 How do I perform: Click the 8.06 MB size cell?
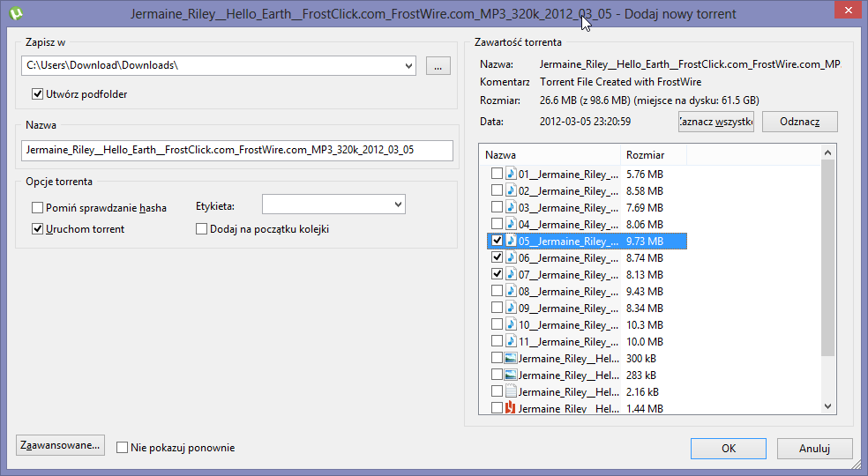tap(644, 224)
